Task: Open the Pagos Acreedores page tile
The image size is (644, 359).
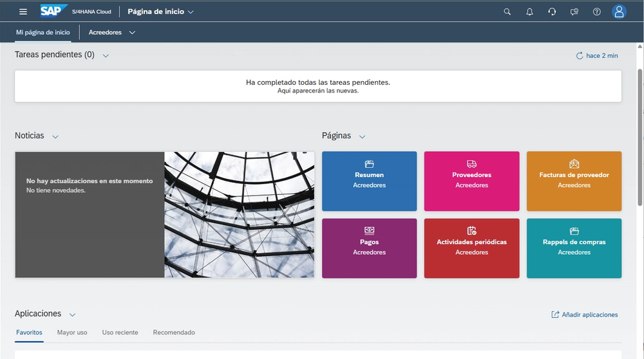Action: [x=369, y=248]
